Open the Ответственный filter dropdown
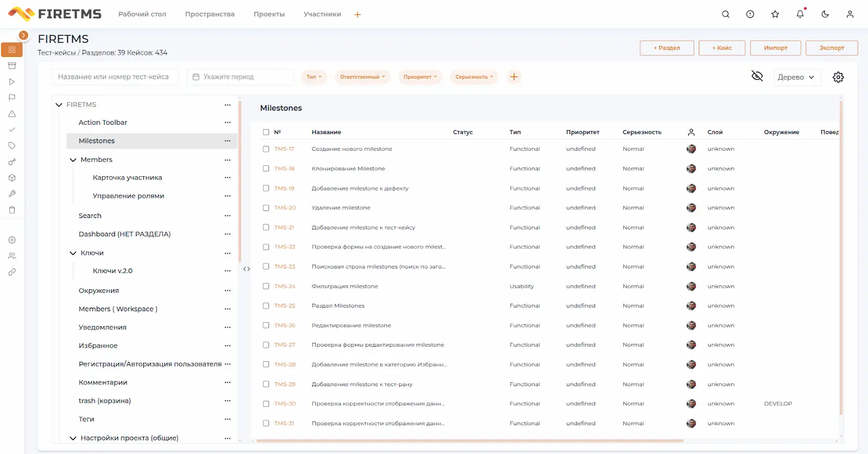This screenshot has width=868, height=454. (x=362, y=77)
